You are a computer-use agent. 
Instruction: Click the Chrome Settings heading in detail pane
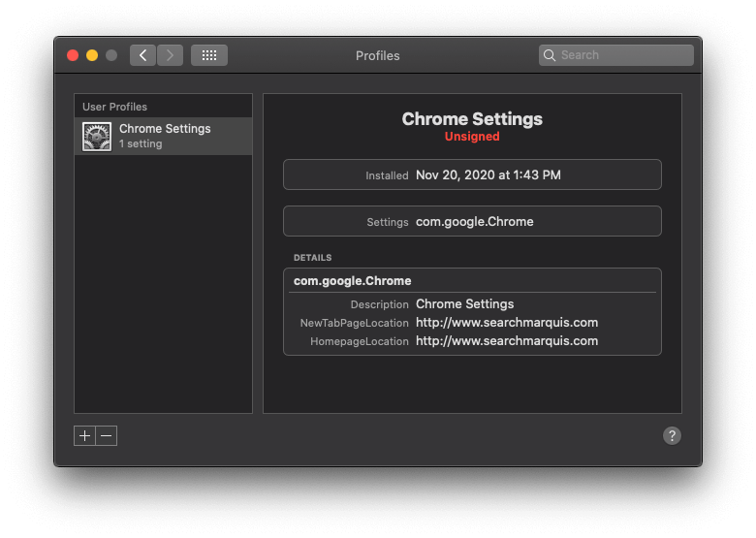tap(472, 119)
